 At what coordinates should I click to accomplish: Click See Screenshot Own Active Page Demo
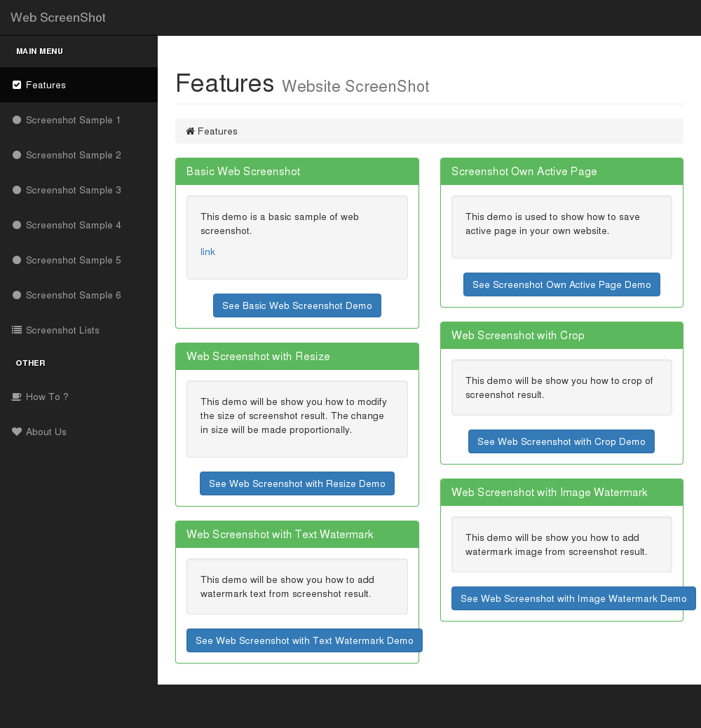click(562, 284)
